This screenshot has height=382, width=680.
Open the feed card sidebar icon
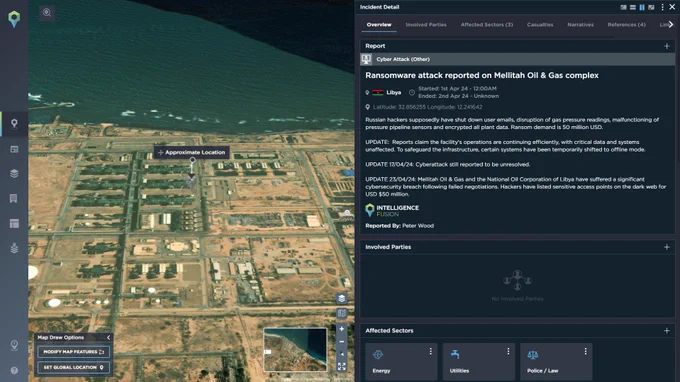[x=14, y=149]
